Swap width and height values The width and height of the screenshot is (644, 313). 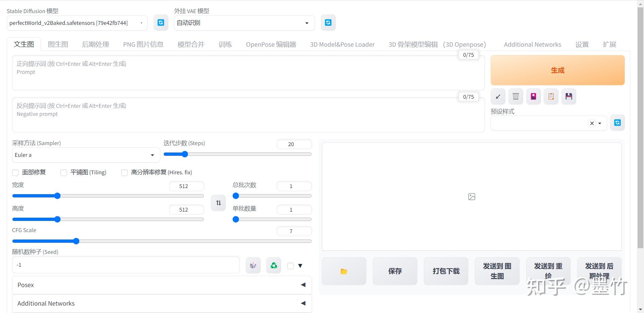[x=218, y=203]
